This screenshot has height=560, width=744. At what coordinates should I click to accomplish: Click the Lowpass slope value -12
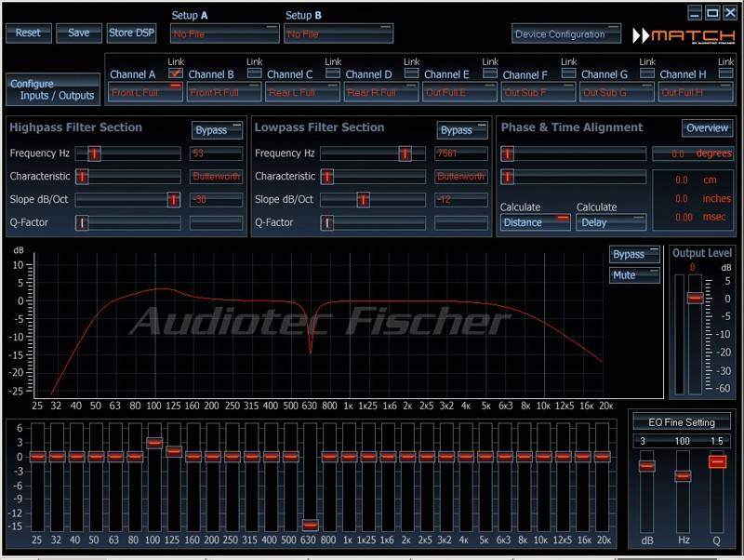click(460, 200)
